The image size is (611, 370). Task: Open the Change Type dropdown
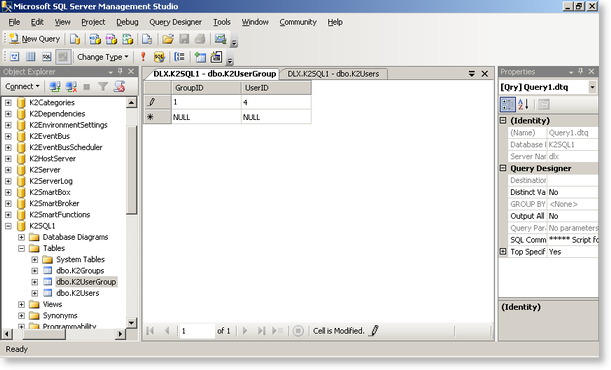(102, 57)
